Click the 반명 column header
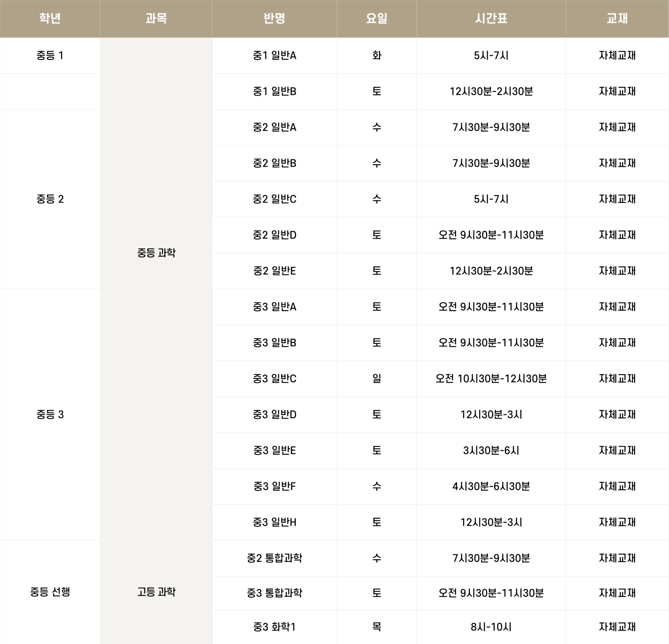 pyautogui.click(x=274, y=18)
